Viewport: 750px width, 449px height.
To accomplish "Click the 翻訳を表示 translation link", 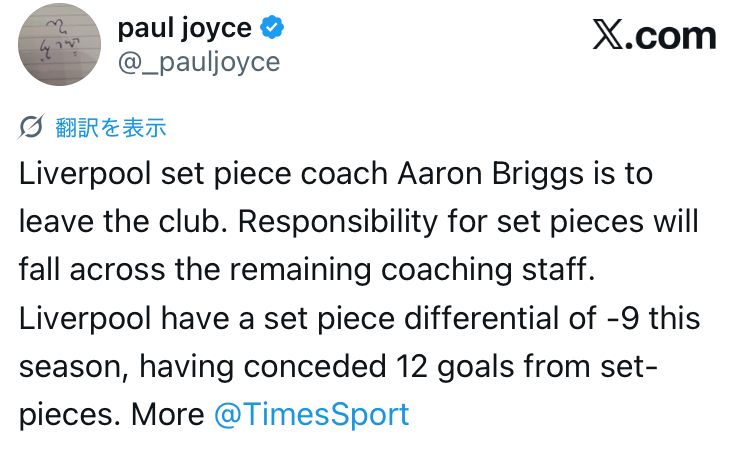I will (x=110, y=127).
